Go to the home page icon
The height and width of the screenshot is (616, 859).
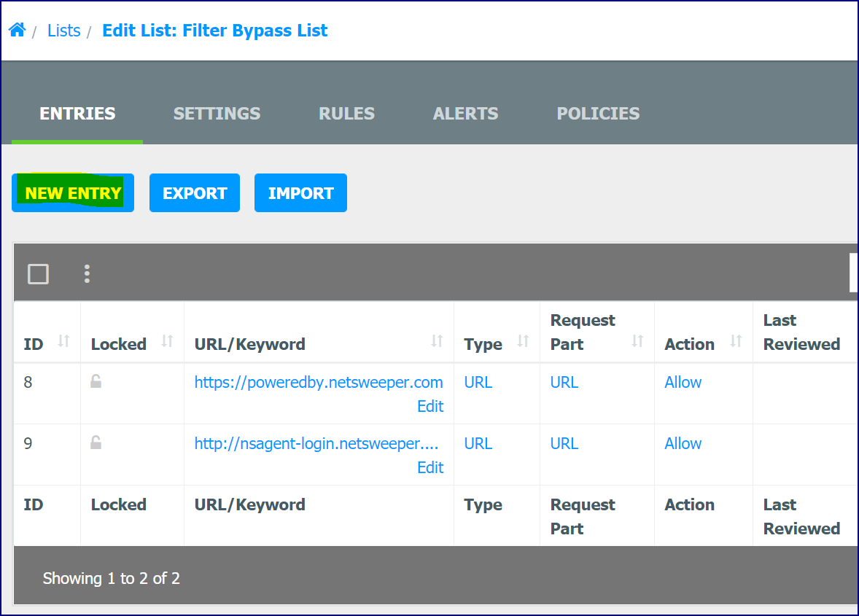pos(18,30)
